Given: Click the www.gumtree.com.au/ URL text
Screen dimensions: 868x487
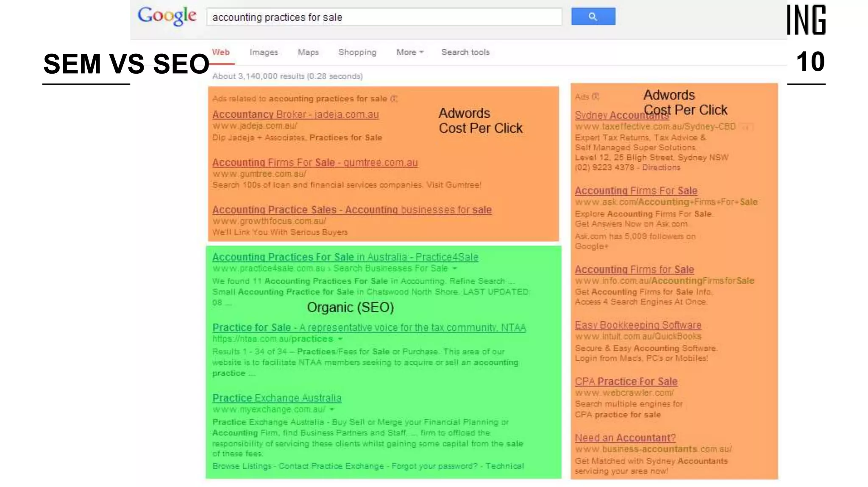Looking at the screenshot, I should click(259, 174).
